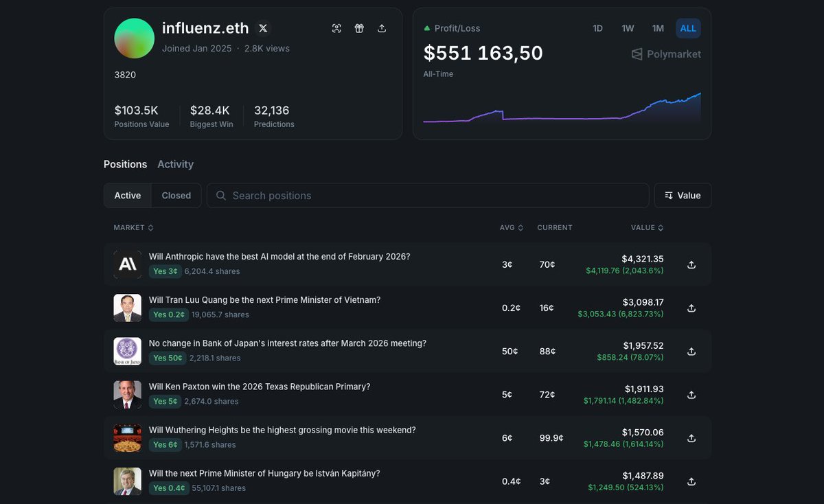Image resolution: width=824 pixels, height=504 pixels.
Task: Click the Yes 3¢ badge
Action: pos(165,271)
